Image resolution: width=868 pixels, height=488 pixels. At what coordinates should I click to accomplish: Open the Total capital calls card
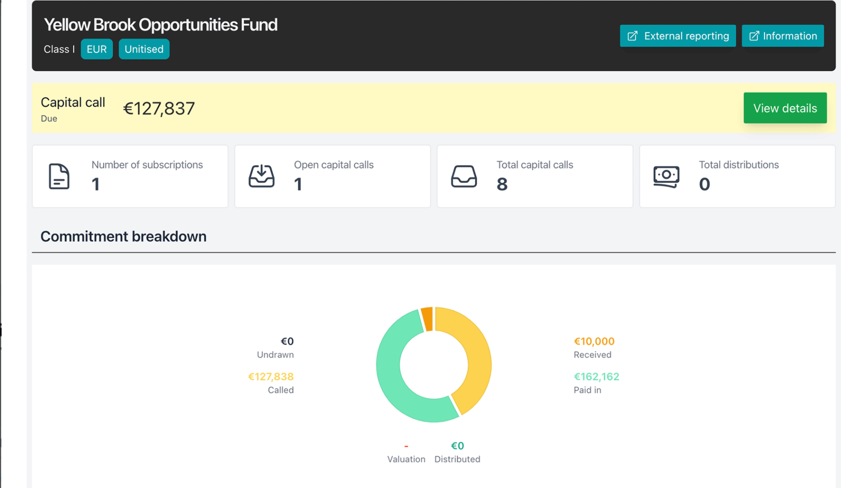click(535, 176)
